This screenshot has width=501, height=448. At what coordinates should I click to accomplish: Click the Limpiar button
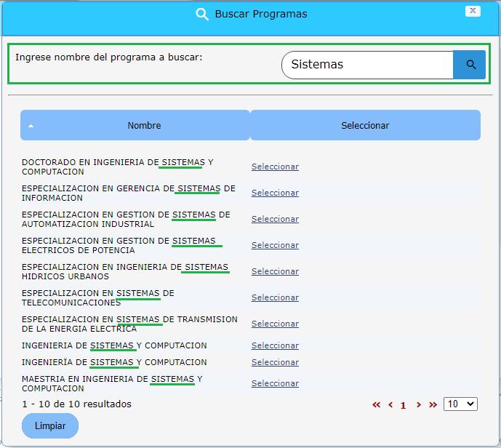point(50,425)
